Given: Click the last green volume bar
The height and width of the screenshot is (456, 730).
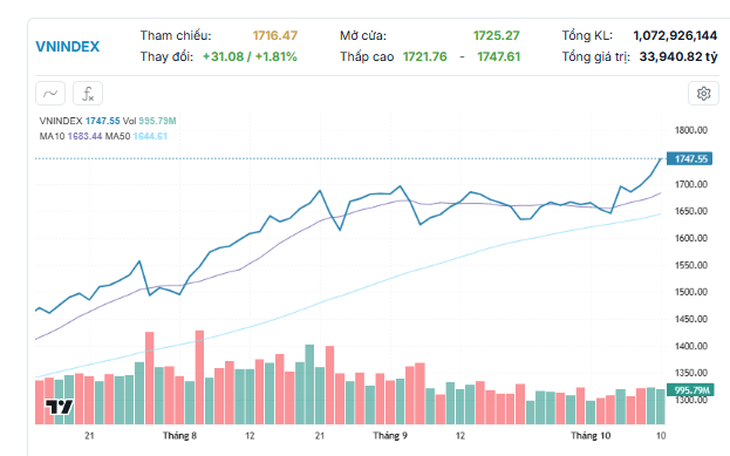Looking at the screenshot, I should [x=661, y=407].
